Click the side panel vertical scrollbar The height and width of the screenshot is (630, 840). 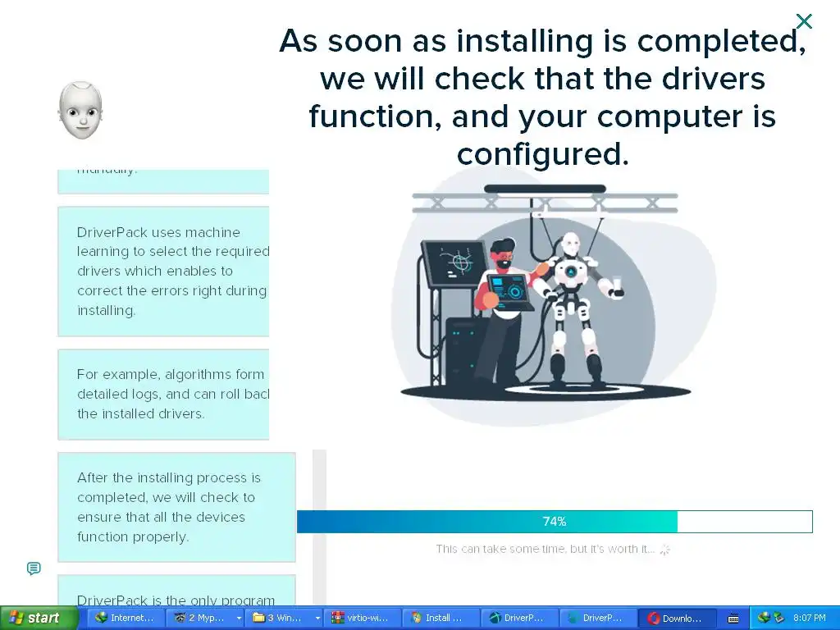[319, 527]
